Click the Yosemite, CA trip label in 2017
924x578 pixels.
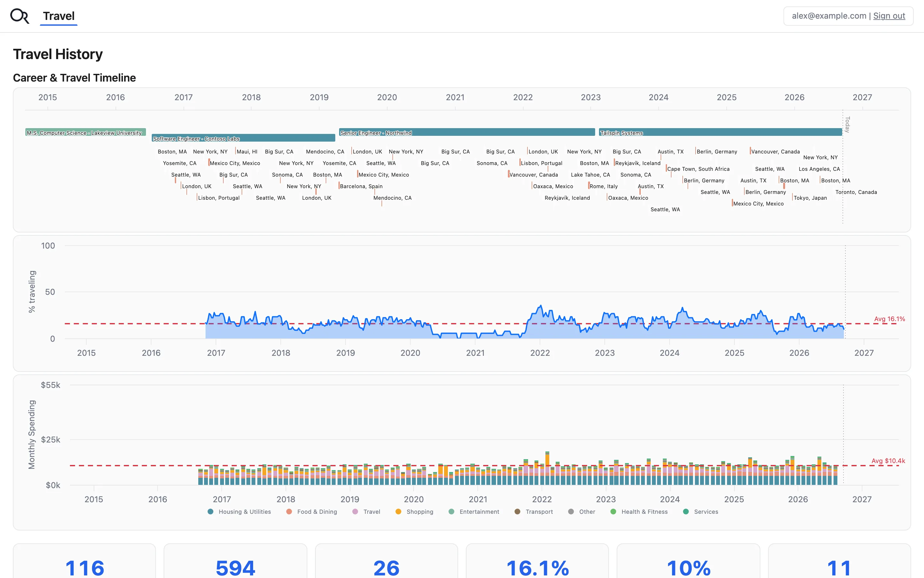179,163
